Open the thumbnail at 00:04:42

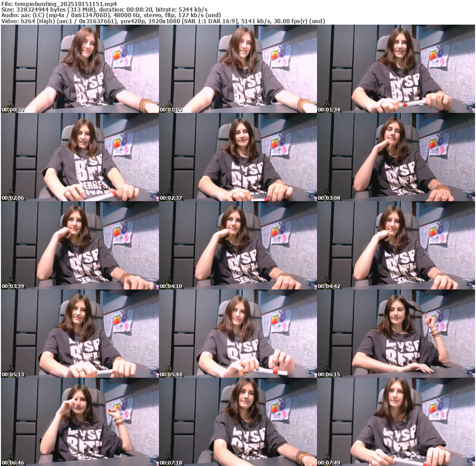click(396, 245)
